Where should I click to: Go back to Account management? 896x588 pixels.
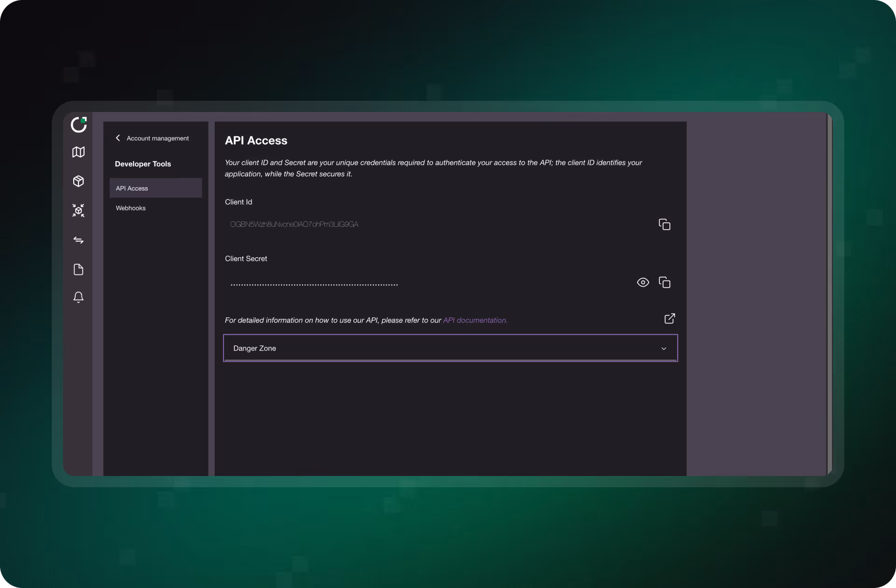click(x=158, y=139)
